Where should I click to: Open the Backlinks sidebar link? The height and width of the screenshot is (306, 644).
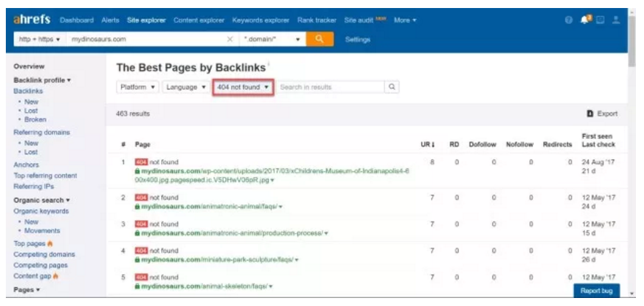[x=28, y=91]
